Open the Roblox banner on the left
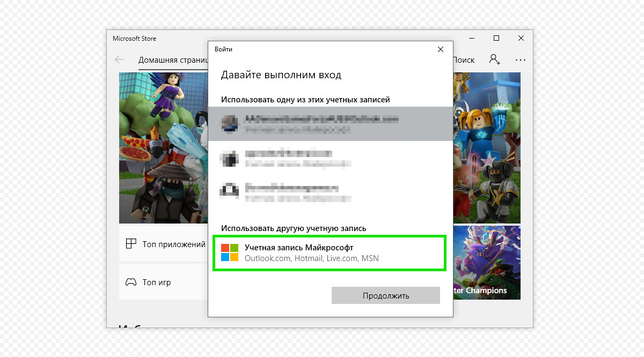This screenshot has width=644, height=357. [163, 148]
